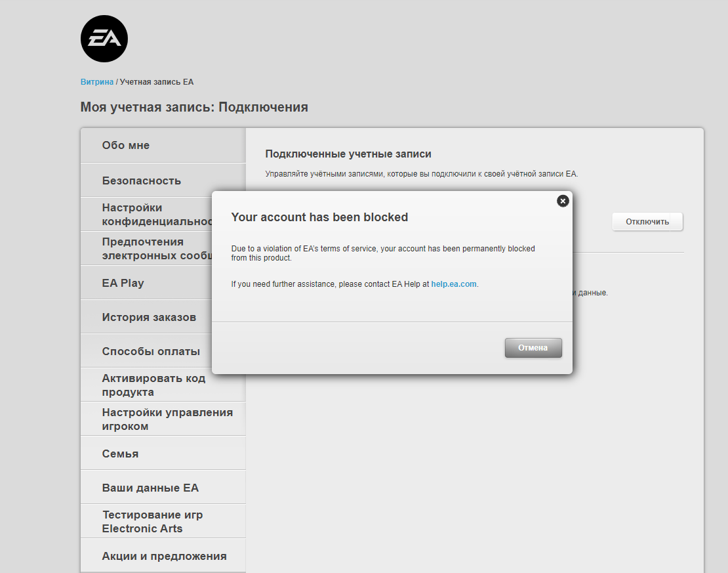Open Способы оплаты section
The width and height of the screenshot is (728, 573).
(x=151, y=351)
